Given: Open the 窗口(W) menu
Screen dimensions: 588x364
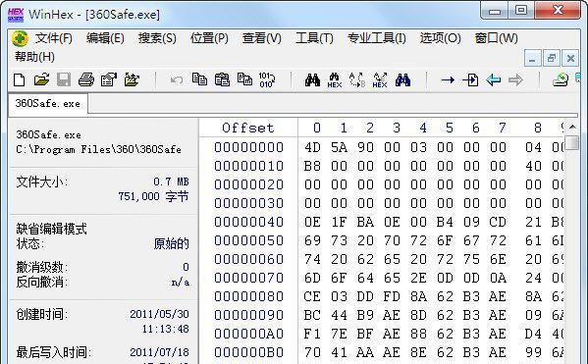Looking at the screenshot, I should click(496, 38).
